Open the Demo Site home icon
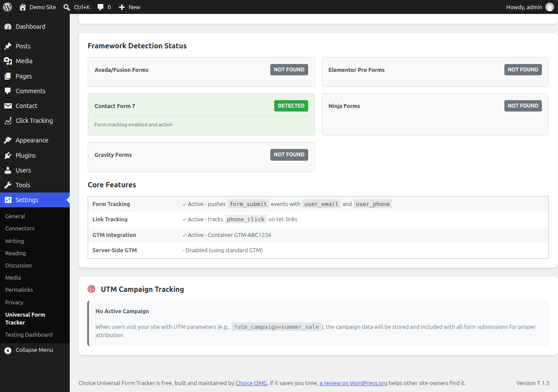 pyautogui.click(x=23, y=7)
